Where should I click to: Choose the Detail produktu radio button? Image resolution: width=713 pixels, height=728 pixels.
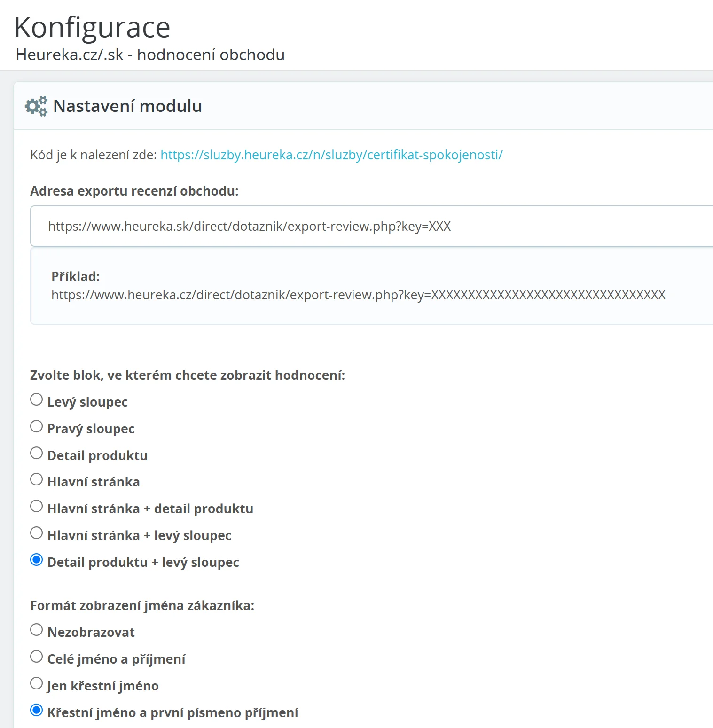tap(37, 454)
